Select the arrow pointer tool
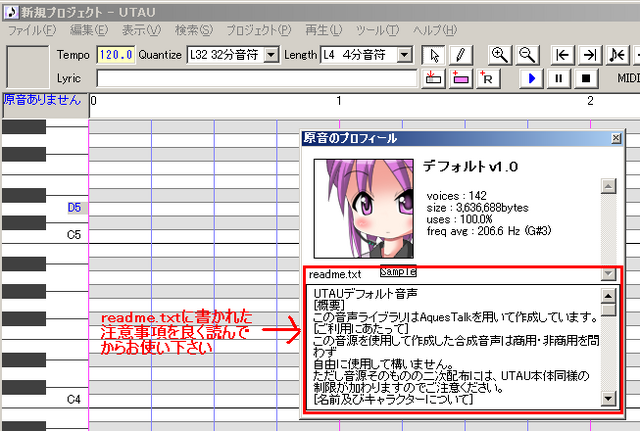 433,55
